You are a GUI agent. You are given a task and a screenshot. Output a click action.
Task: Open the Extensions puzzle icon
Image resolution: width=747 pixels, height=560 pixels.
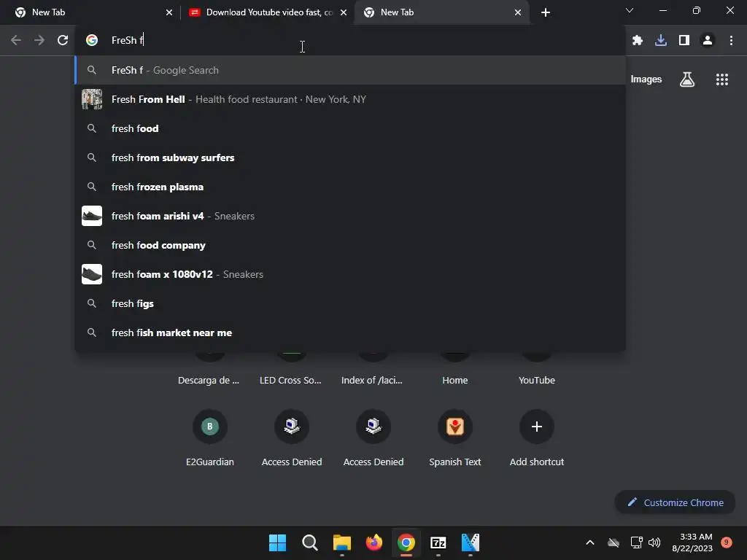pyautogui.click(x=637, y=41)
